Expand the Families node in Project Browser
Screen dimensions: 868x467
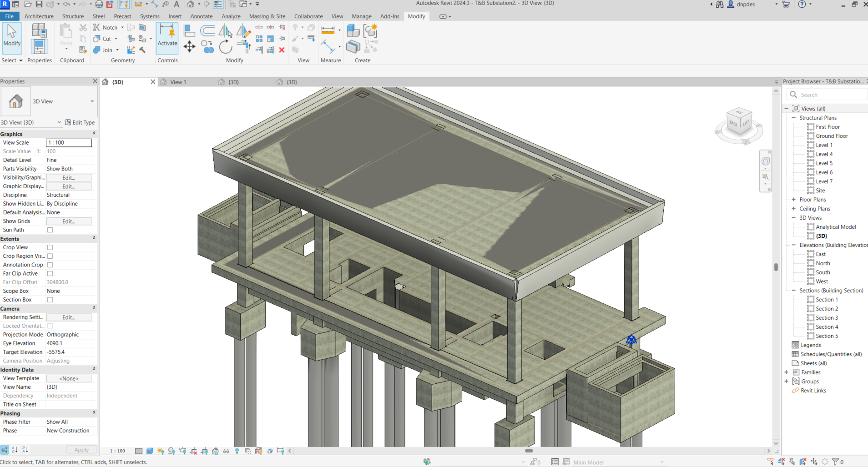pyautogui.click(x=786, y=372)
